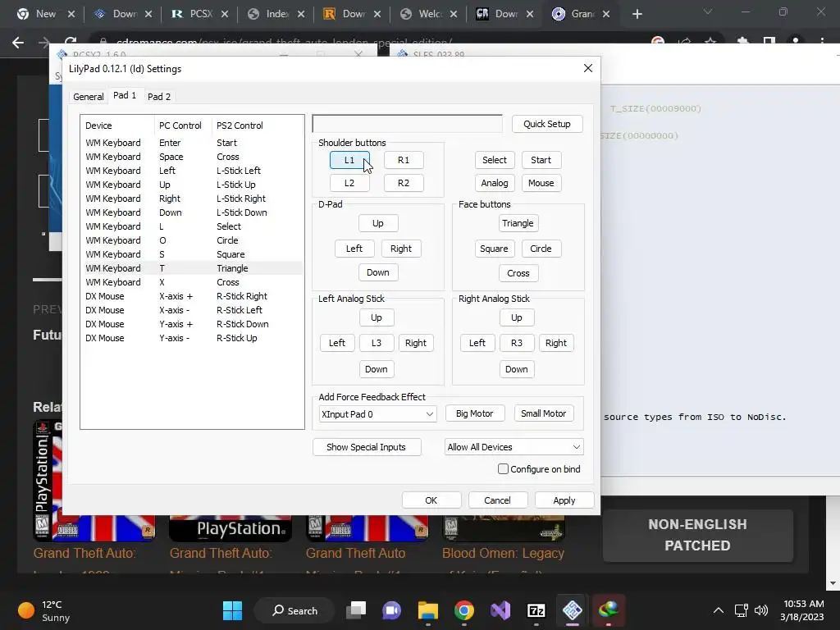Select the Pad 1 tab

tap(125, 95)
